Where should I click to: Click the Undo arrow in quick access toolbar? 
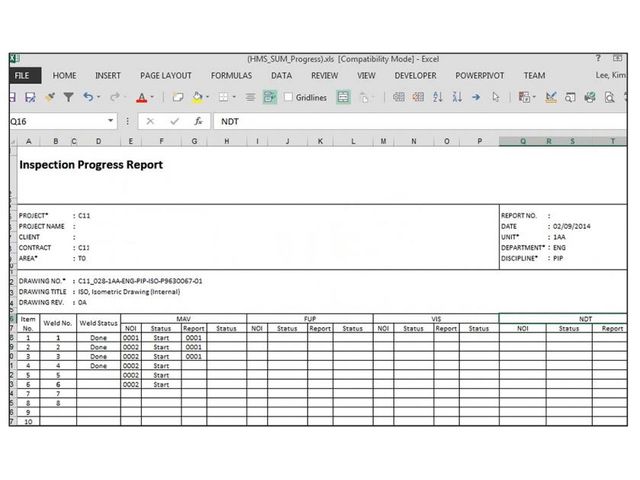[88, 97]
